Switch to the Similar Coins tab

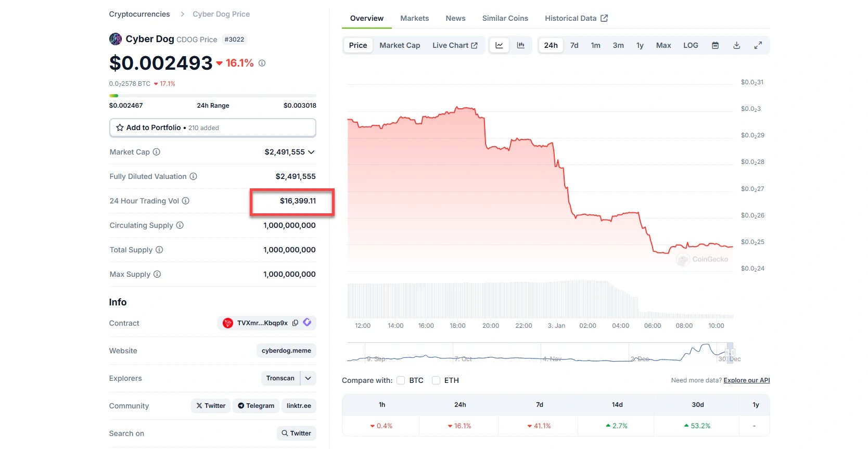(x=505, y=18)
